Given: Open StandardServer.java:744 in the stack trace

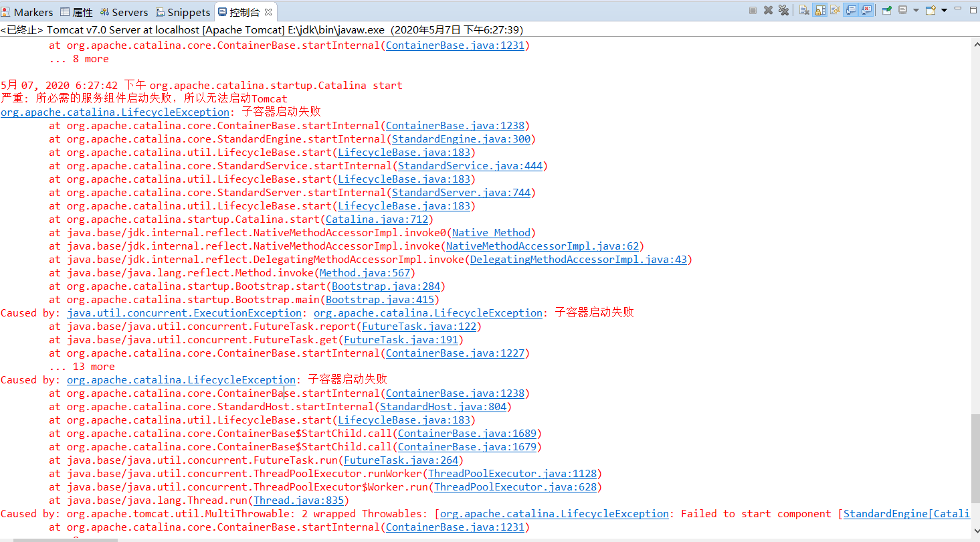Looking at the screenshot, I should (461, 193).
